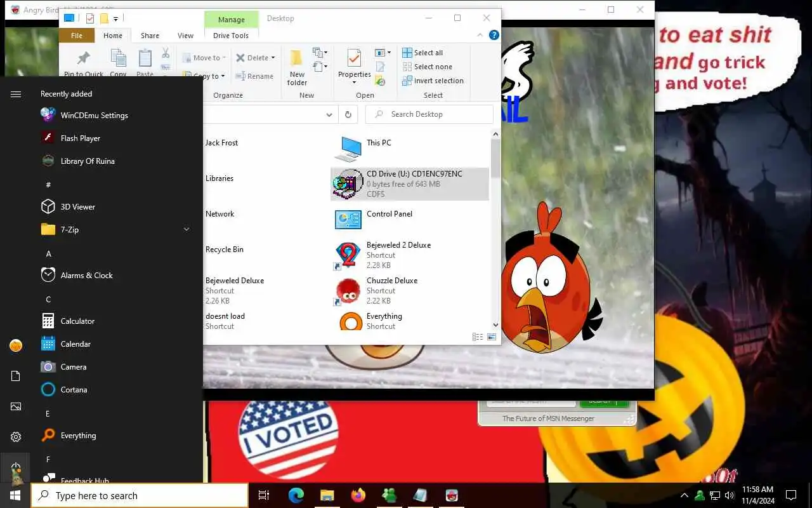
Task: Switch to Share ribbon tab
Action: 150,36
